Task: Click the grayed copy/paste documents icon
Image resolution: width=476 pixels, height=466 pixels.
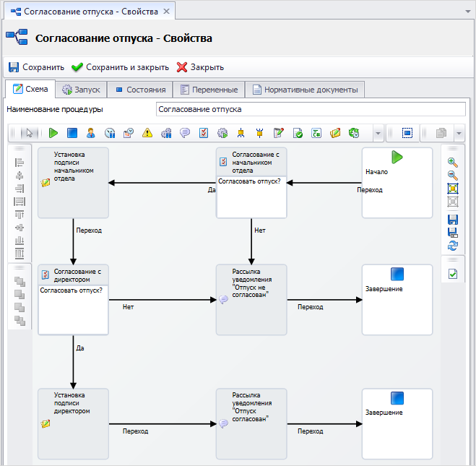Action: click(441, 133)
